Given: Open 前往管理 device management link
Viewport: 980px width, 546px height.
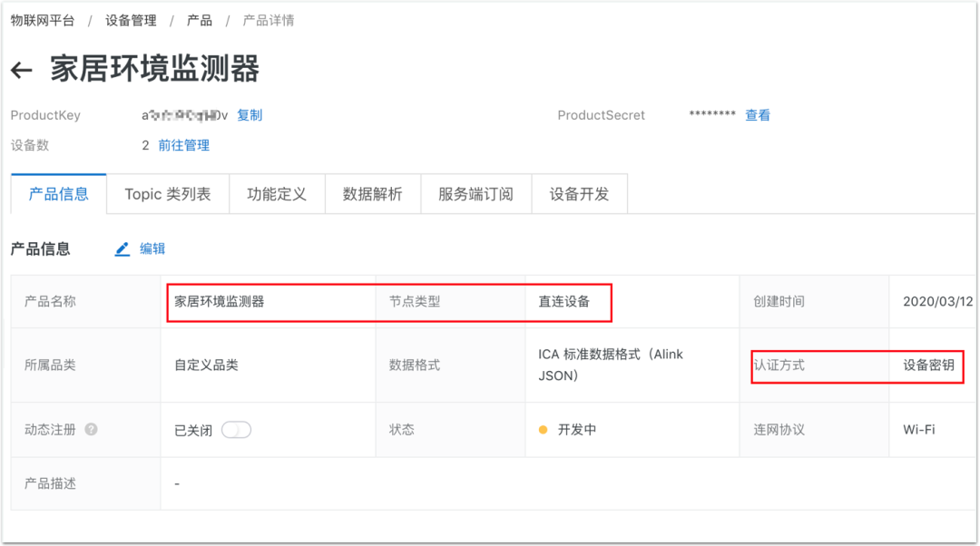Looking at the screenshot, I should tap(183, 145).
